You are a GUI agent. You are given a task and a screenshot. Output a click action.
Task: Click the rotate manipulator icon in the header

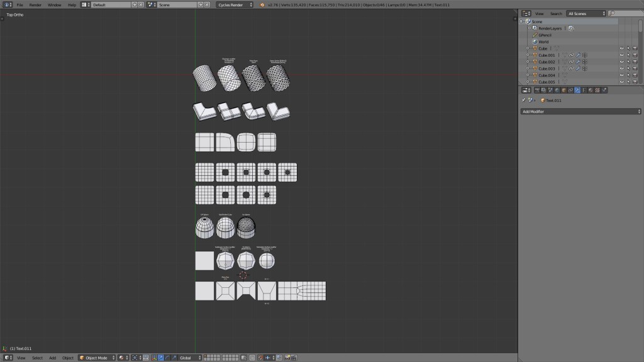167,357
